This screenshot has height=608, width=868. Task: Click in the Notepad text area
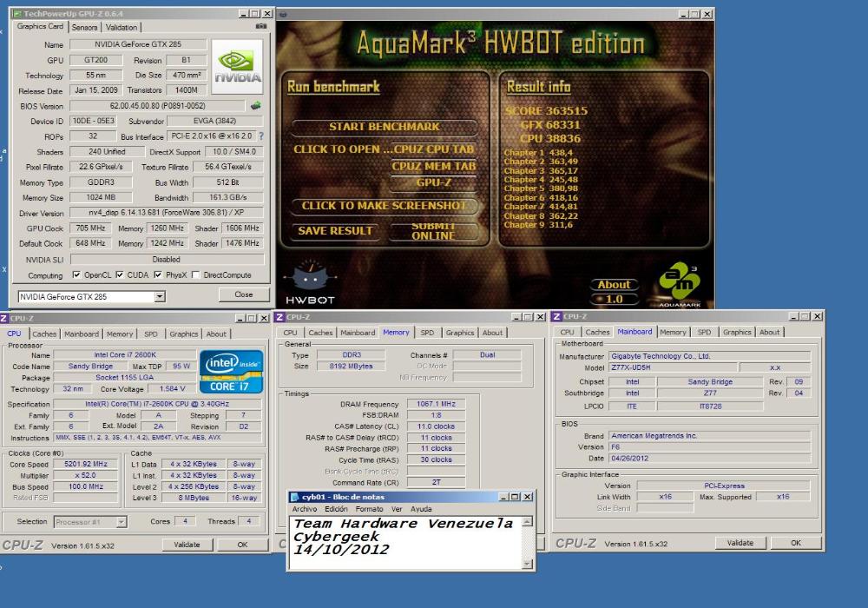point(405,542)
